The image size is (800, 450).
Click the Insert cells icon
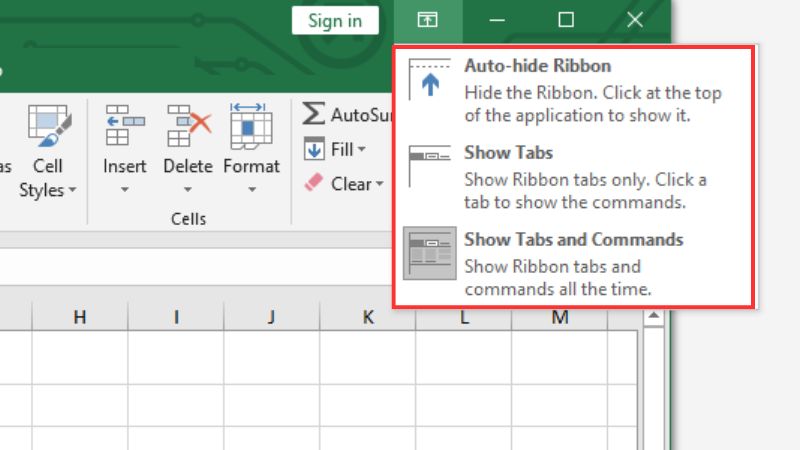125,125
